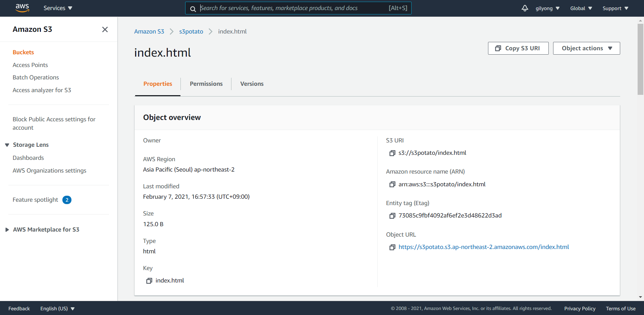This screenshot has height=315, width=644.
Task: Switch to the Versions tab
Action: (x=252, y=84)
